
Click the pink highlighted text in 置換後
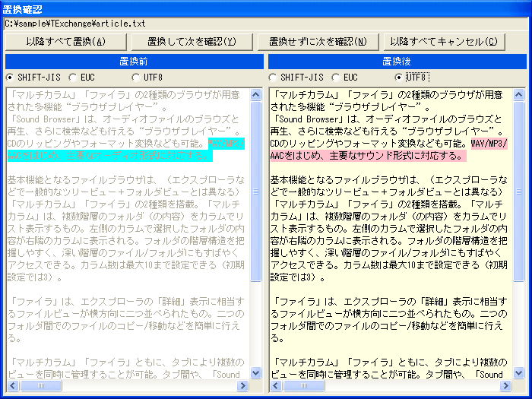(368, 156)
